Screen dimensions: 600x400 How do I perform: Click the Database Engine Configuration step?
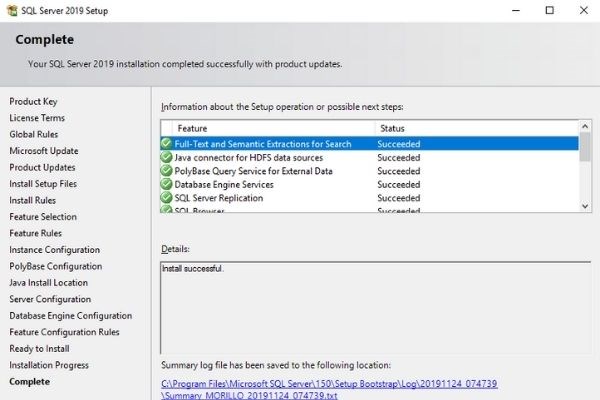[71, 315]
